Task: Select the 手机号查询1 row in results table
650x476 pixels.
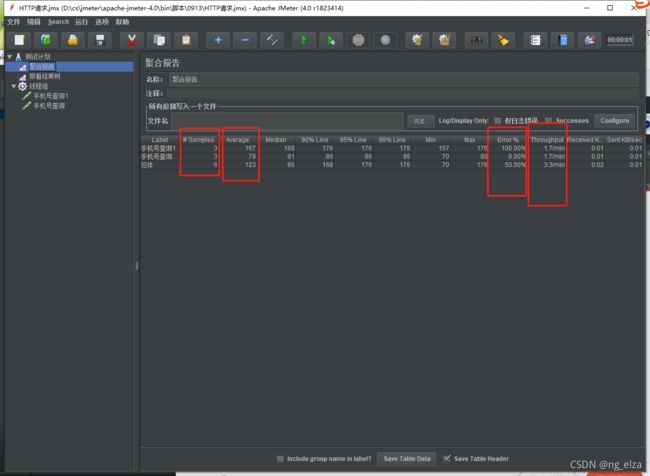Action: [392, 148]
